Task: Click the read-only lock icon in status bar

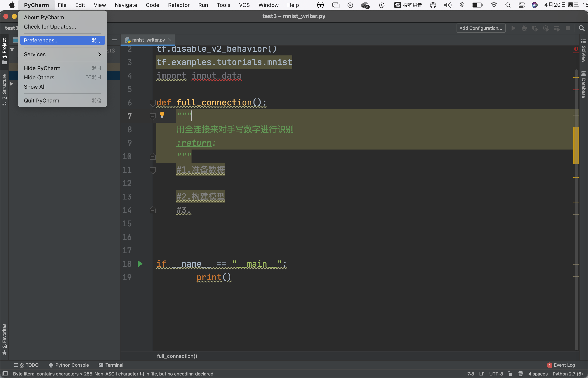Action: pos(510,374)
